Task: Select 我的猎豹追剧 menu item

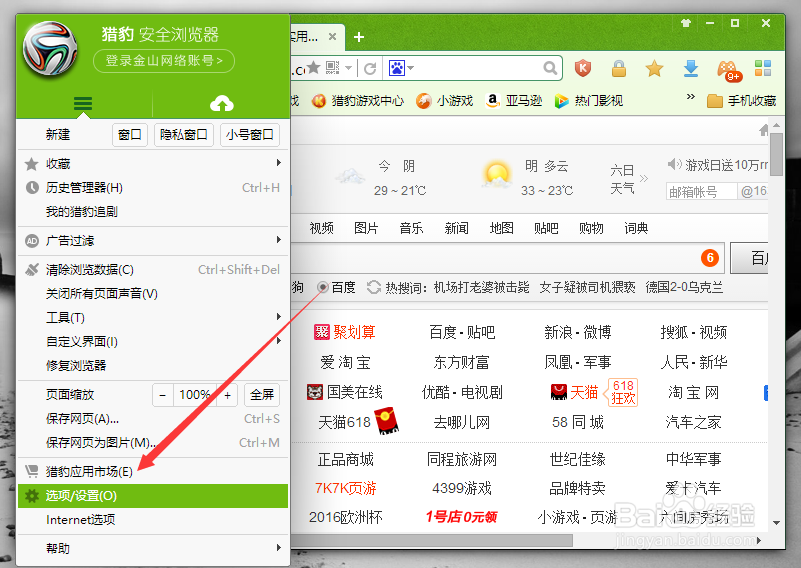Action: point(153,211)
